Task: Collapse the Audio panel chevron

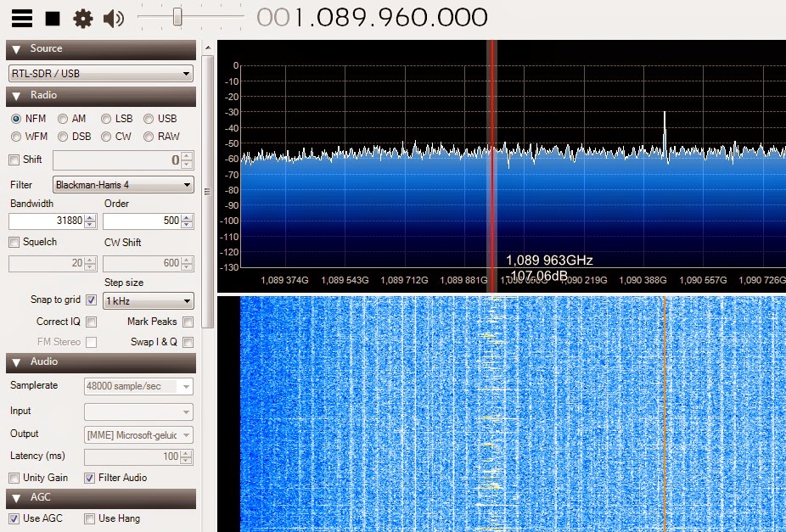Action: 15,362
